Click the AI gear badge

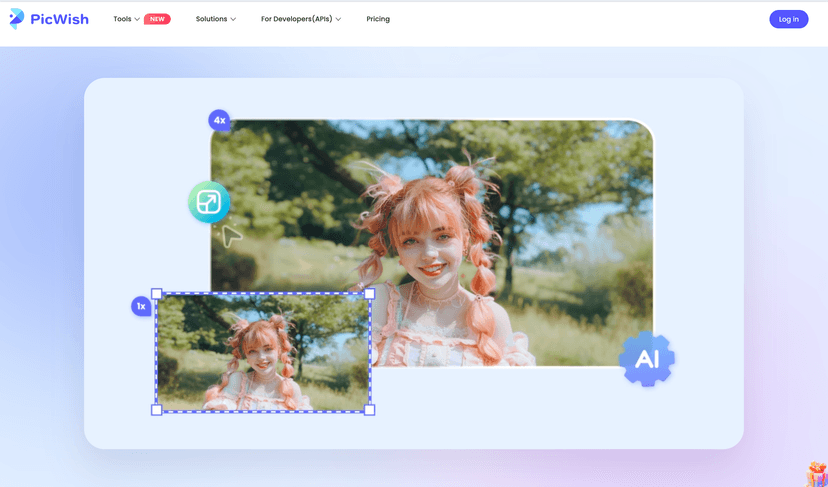click(x=647, y=359)
